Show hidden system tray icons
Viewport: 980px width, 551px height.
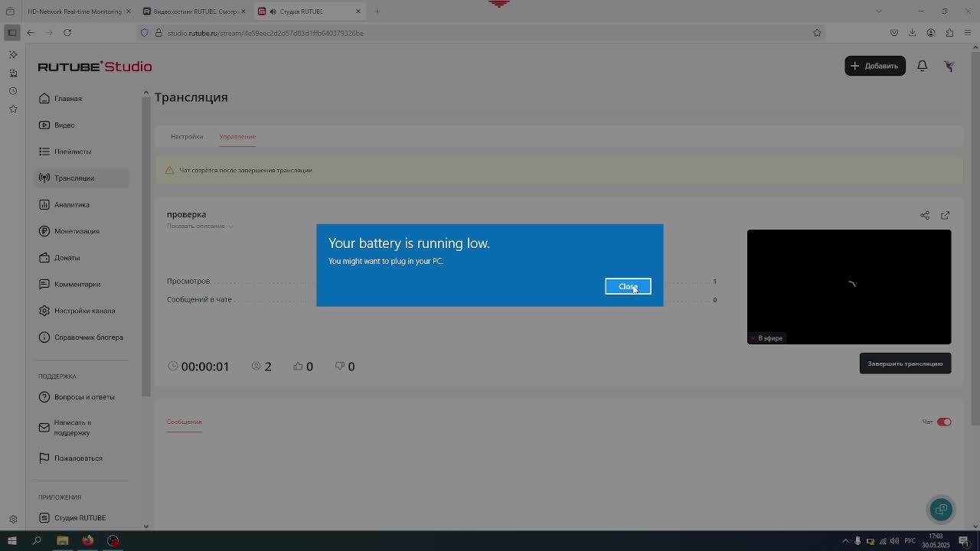point(845,541)
